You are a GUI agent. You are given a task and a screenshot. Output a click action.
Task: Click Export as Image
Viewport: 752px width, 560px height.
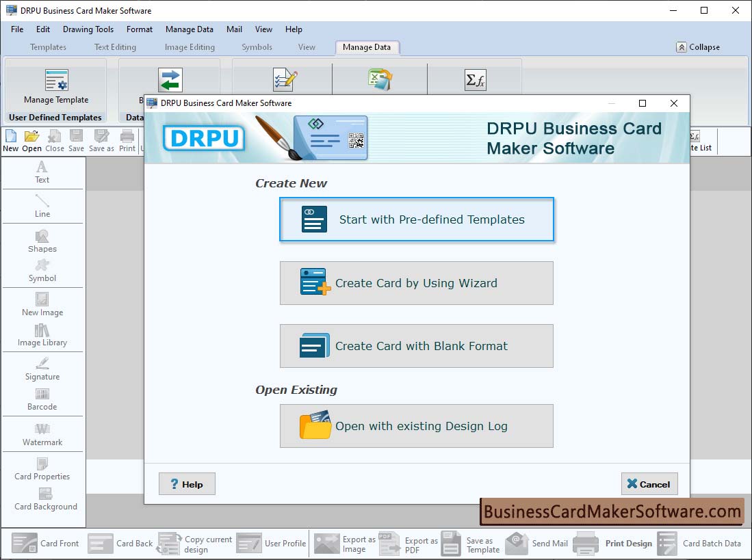(x=344, y=544)
